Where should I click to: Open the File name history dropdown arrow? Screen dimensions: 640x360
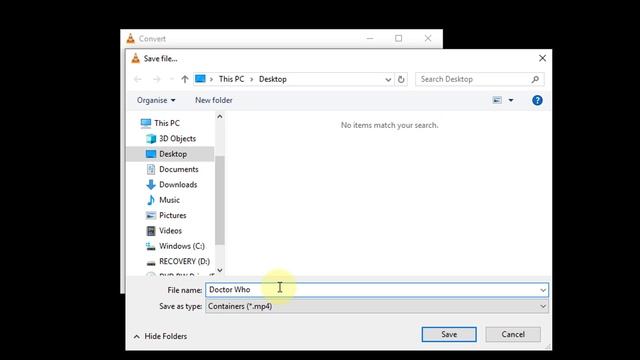(x=543, y=290)
